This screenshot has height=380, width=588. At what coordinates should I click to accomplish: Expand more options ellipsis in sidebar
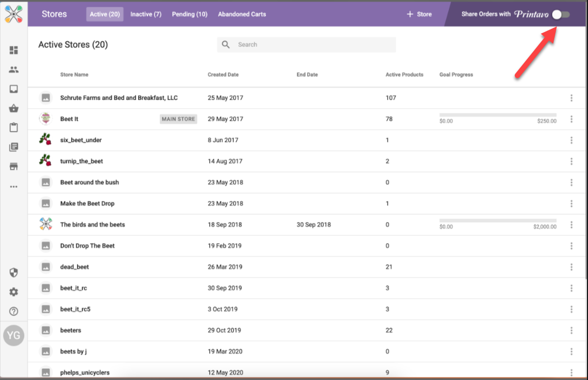[x=14, y=186]
